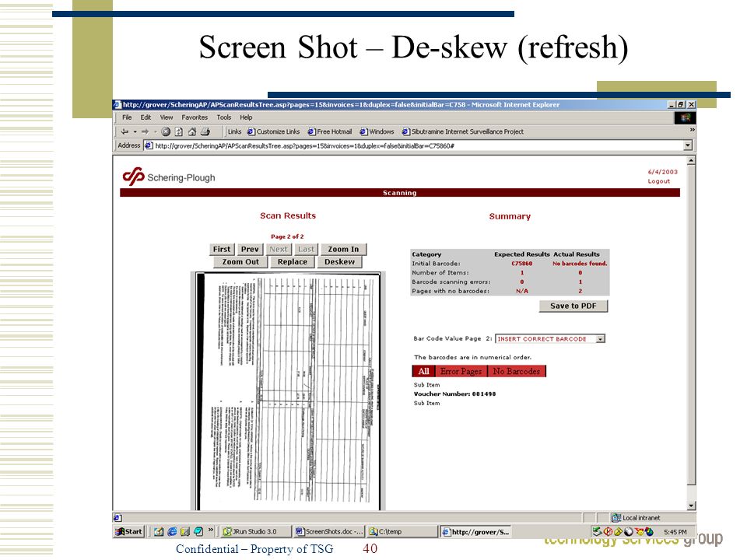Screen dimensions: 747x560
Task: Click the Sub Item below Voucher Number
Action: (426, 404)
